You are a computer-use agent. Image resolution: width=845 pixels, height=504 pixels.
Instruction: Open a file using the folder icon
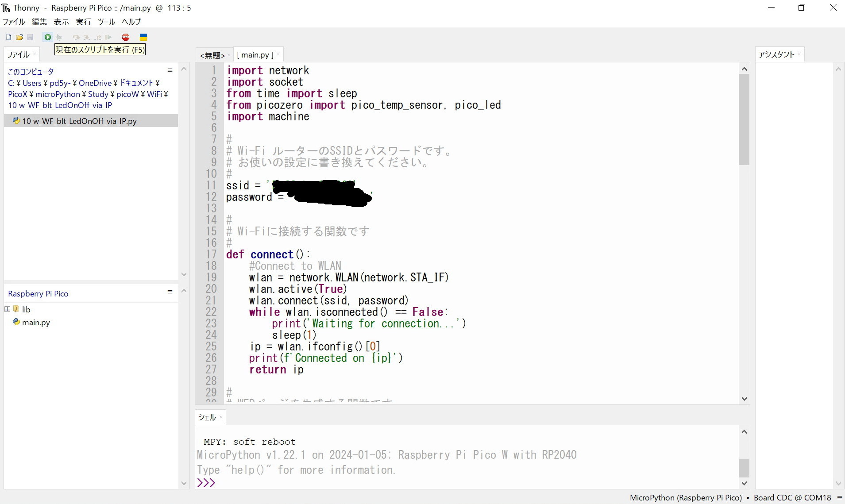(19, 37)
